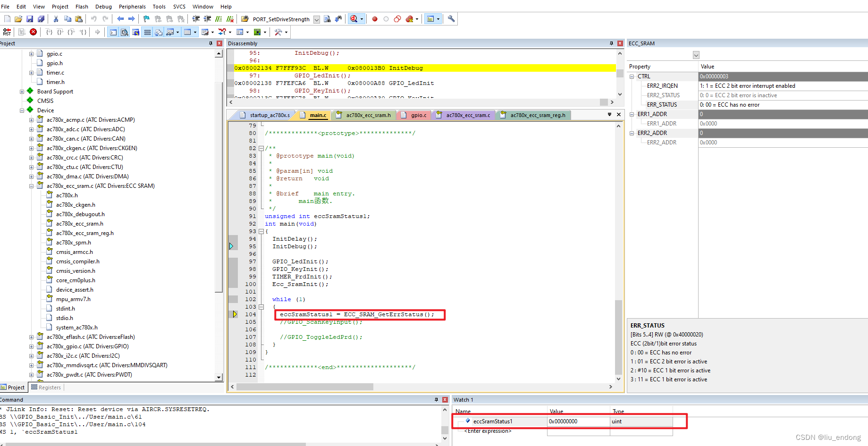Screen dimensions: 868x446
Task: Toggle the Call Stack Window button
Action: coord(159,32)
